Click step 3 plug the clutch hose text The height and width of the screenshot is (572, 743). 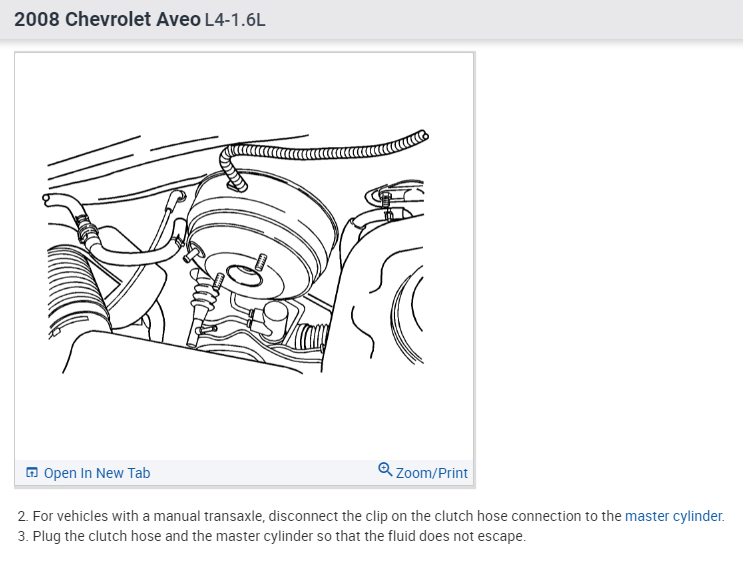click(x=272, y=536)
